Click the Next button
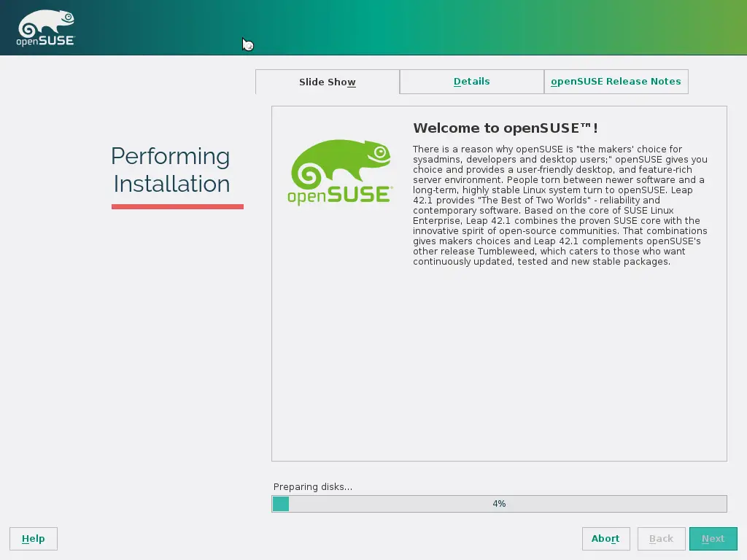 click(x=713, y=539)
